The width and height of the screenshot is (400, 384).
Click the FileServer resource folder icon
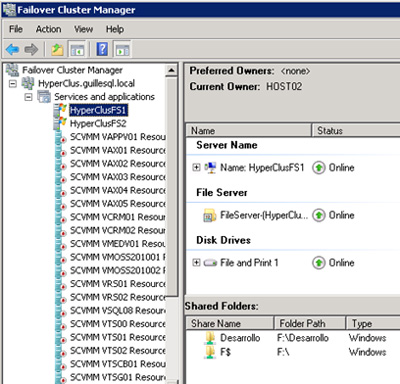coord(210,215)
